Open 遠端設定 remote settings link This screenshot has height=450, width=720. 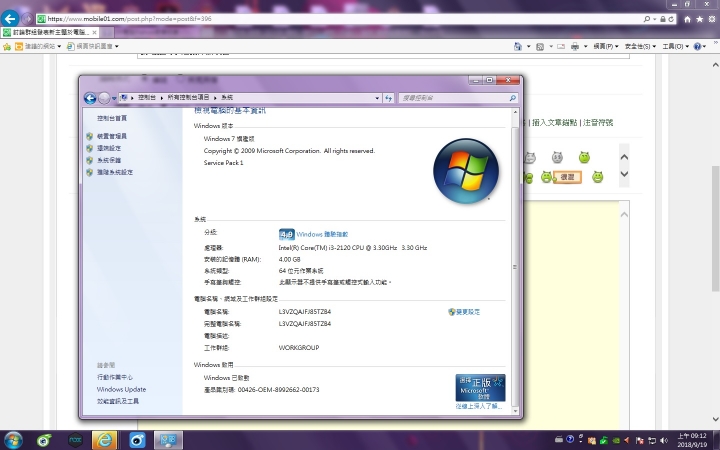coord(109,148)
